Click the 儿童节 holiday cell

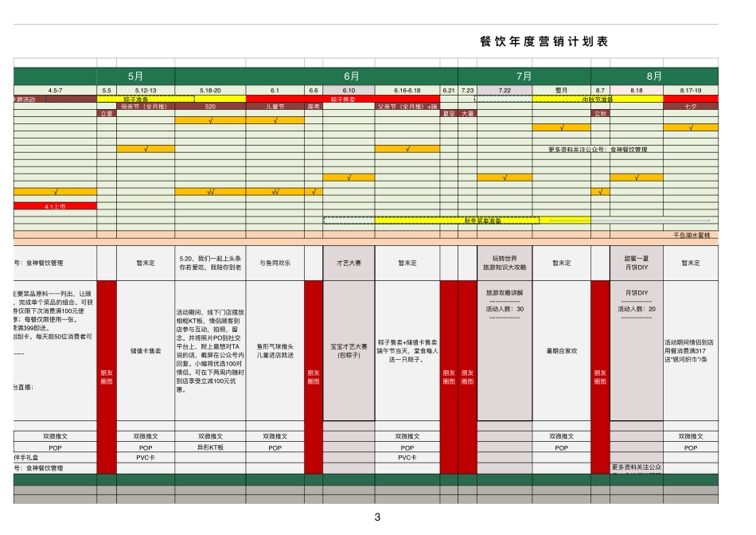point(275,106)
